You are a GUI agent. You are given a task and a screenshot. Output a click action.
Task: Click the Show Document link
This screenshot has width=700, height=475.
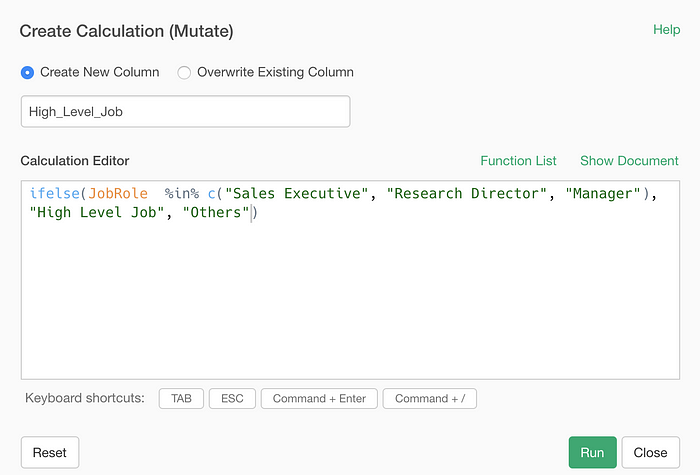point(629,161)
